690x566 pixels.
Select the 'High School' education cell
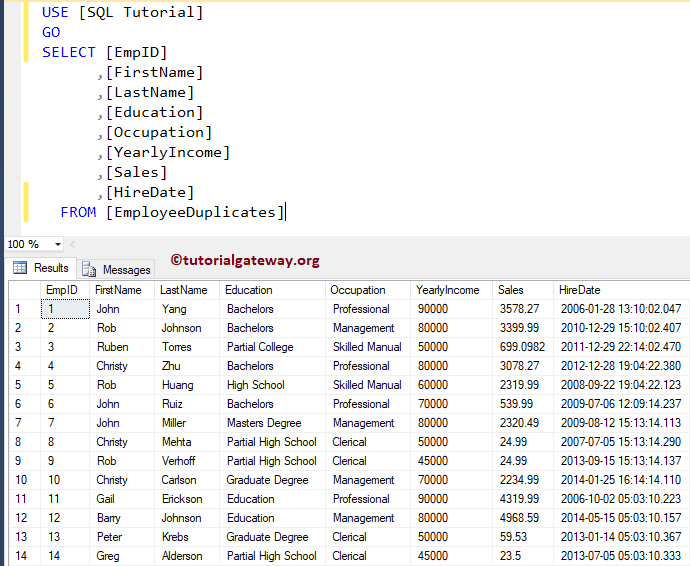(272, 385)
